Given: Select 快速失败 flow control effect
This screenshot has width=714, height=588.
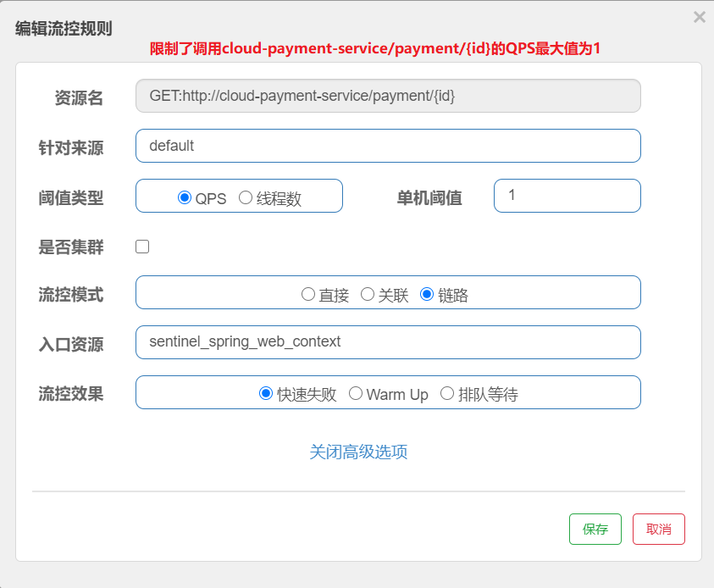Looking at the screenshot, I should coord(266,393).
